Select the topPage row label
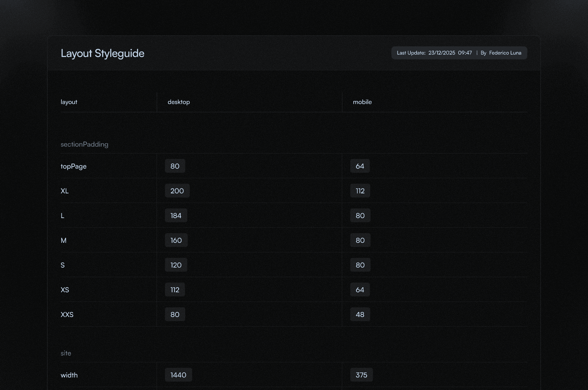The height and width of the screenshot is (390, 588). click(x=73, y=166)
